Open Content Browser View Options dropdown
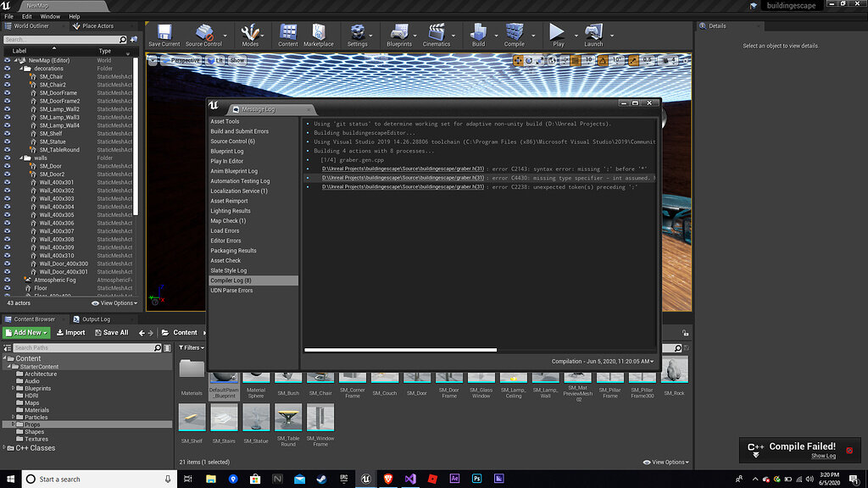The height and width of the screenshot is (488, 868). tap(666, 462)
